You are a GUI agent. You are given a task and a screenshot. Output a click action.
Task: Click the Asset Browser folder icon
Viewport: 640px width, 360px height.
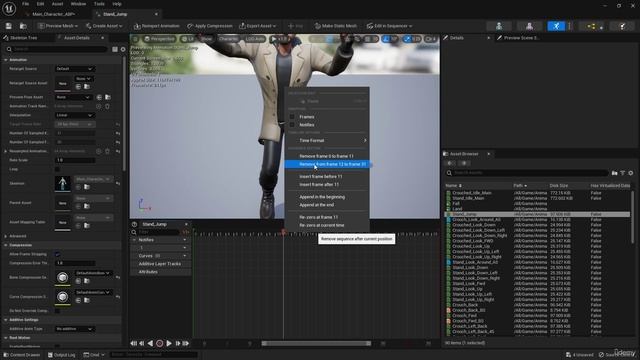click(614, 173)
